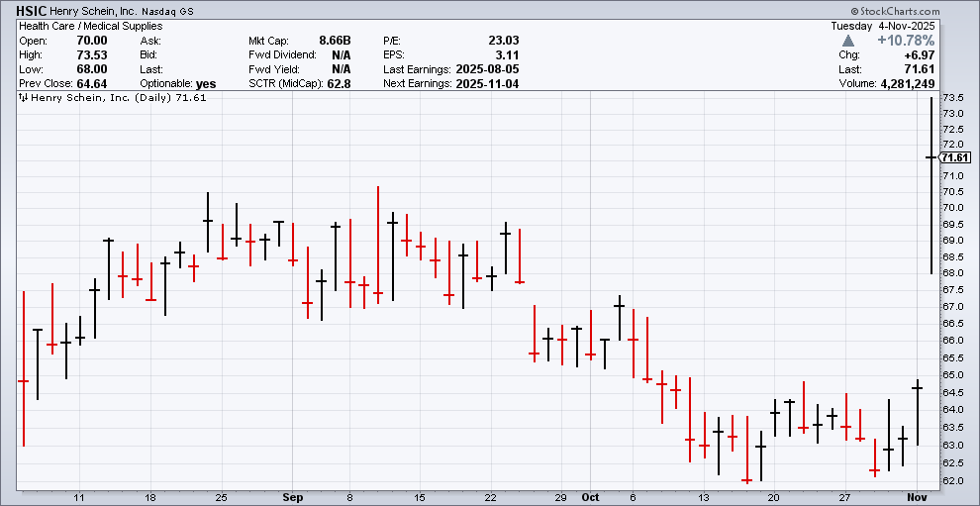Click the 70.0 price axis label
980x506 pixels.
(x=951, y=207)
